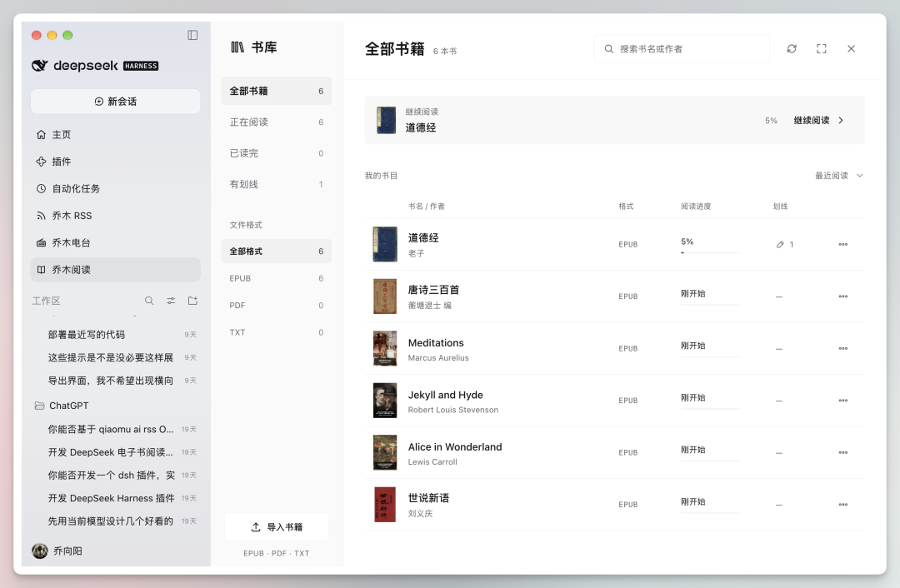Open Alice in Wonderland title
900x588 pixels.
(455, 447)
